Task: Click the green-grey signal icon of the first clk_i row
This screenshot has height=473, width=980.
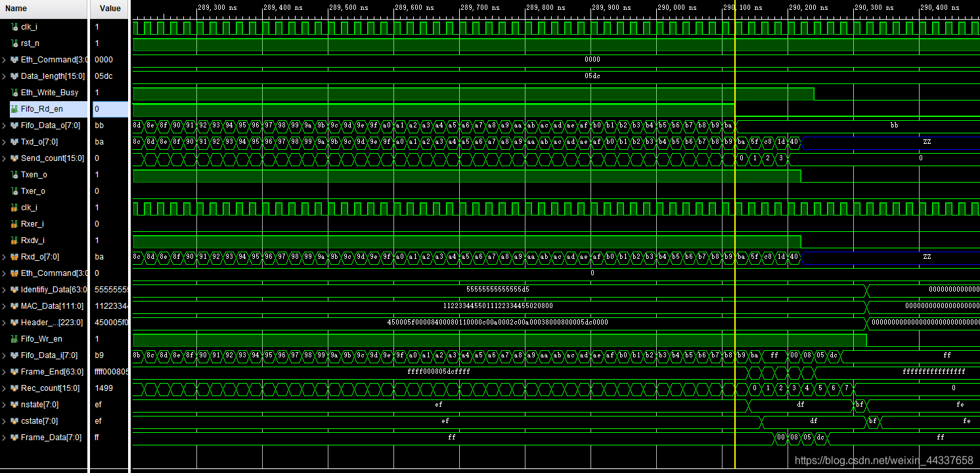Action: click(14, 27)
